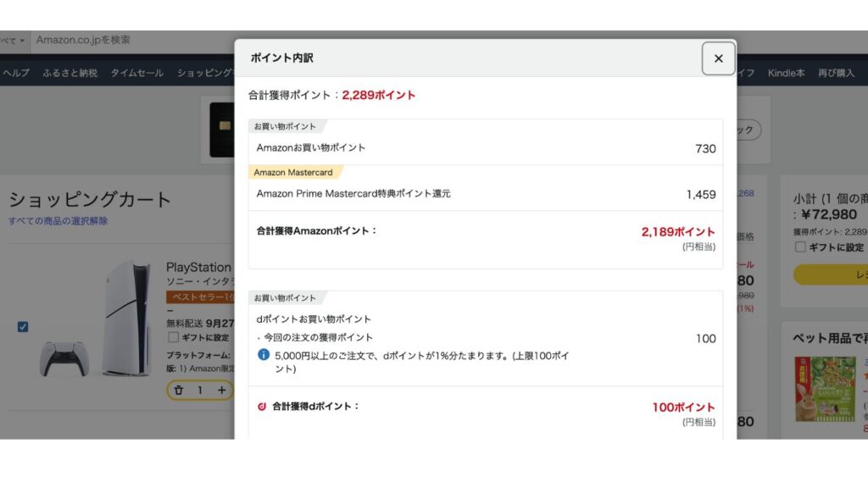Uncheck the PlayStation item selection checkbox

23,327
